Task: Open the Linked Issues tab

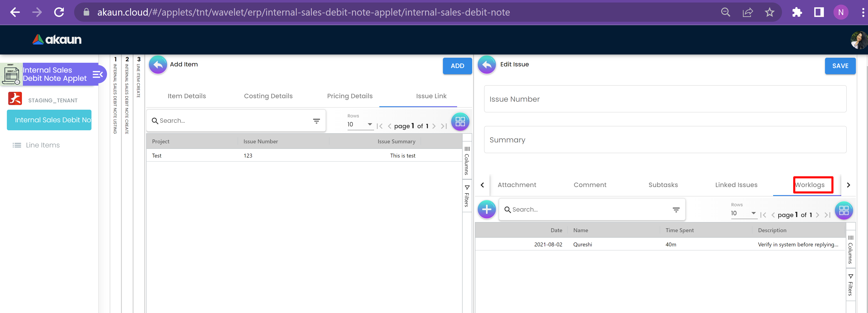Action: click(736, 185)
